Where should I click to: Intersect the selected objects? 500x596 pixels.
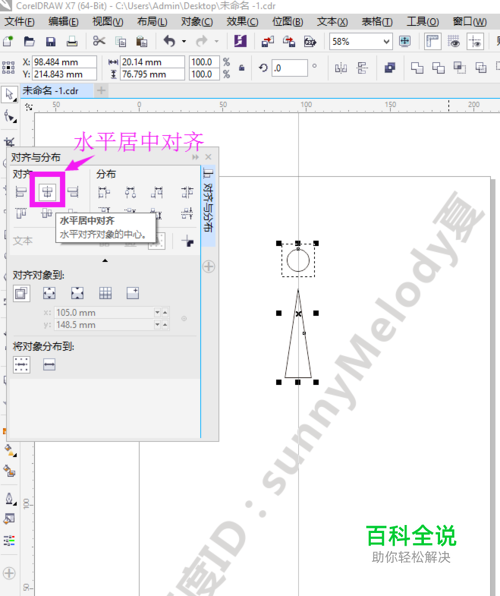(459, 68)
